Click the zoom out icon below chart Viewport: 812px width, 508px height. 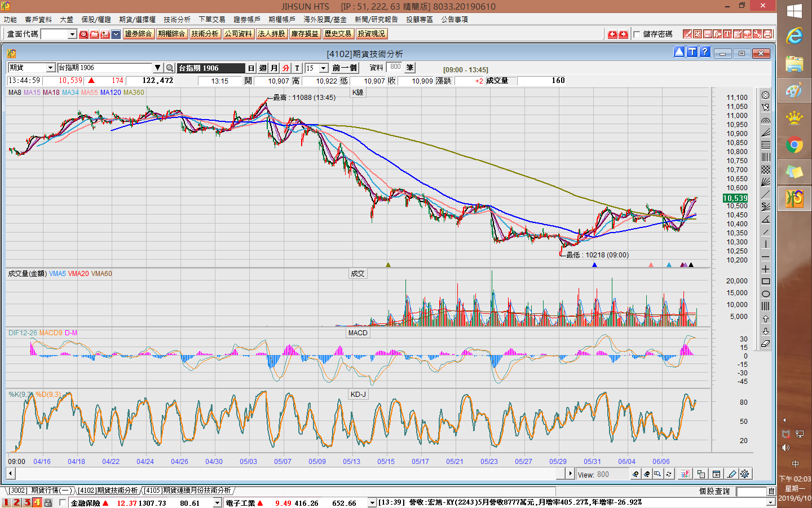tap(647, 474)
